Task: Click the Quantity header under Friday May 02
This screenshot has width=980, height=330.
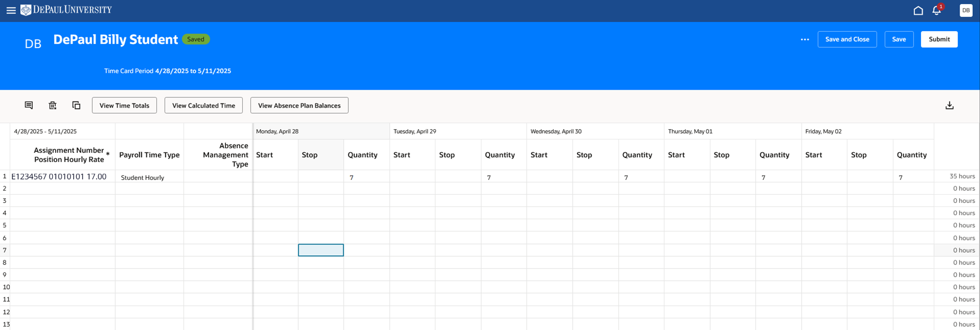Action: 913,155
